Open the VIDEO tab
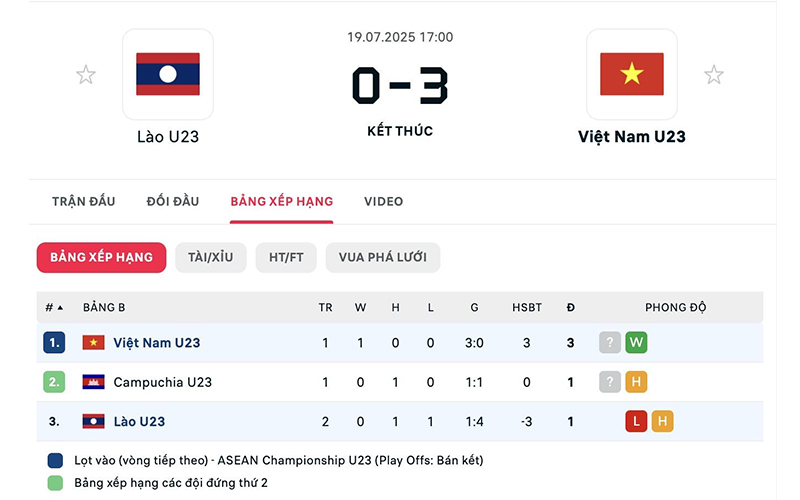The image size is (800, 500). point(384,202)
